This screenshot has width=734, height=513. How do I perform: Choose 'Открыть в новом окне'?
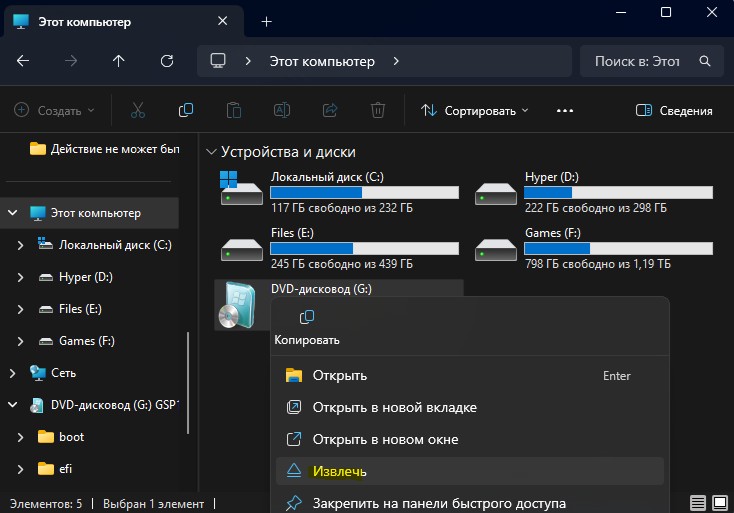(x=470, y=440)
